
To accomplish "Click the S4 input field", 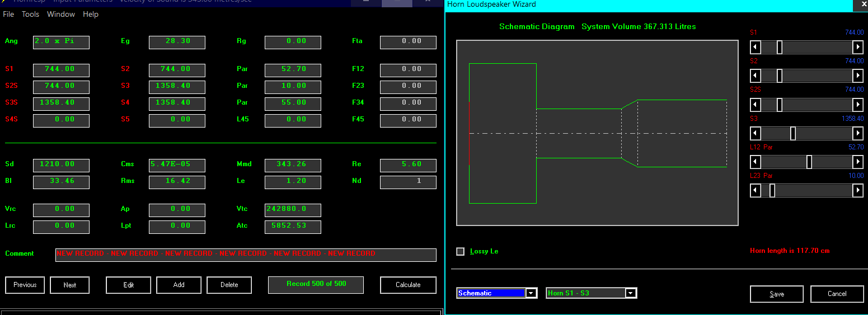I will pyautogui.click(x=177, y=104).
